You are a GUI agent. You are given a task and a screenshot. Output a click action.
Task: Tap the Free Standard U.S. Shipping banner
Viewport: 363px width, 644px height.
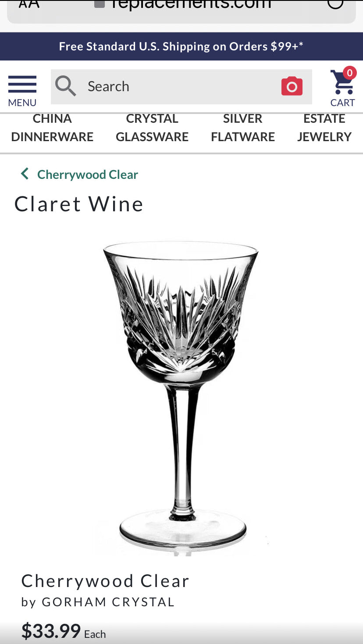pos(181,46)
